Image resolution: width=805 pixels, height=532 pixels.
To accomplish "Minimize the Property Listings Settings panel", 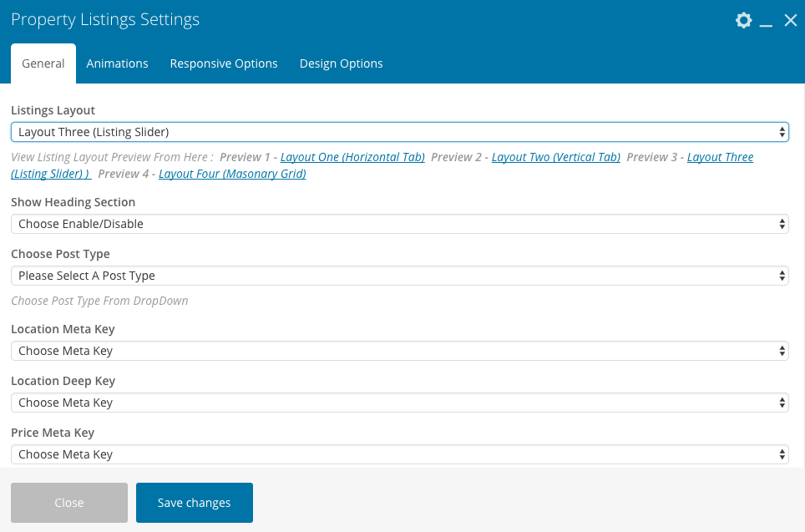I will 767,21.
